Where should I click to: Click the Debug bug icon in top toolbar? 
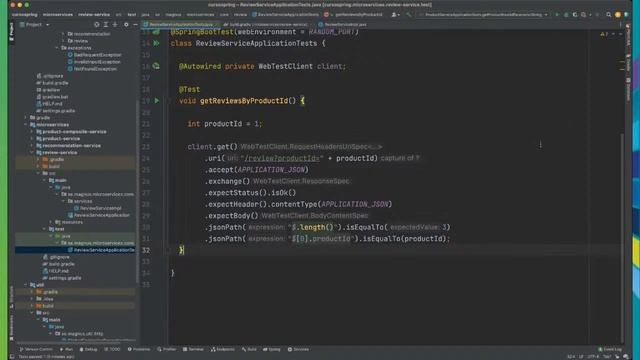(x=566, y=15)
